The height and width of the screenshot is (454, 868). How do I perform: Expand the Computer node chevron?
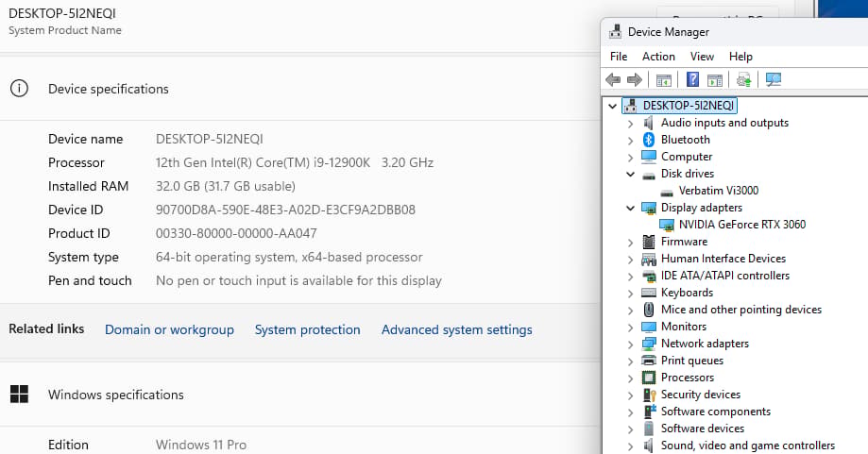tap(630, 158)
